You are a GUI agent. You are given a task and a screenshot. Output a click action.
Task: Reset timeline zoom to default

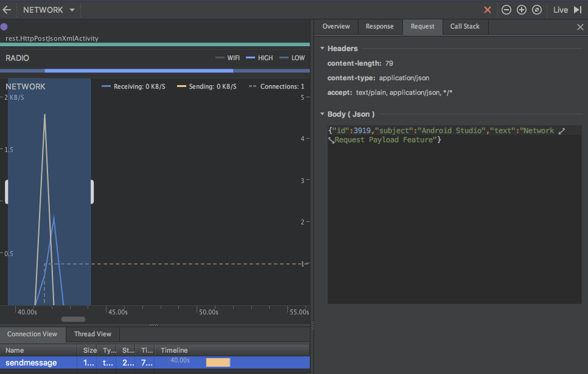[x=536, y=10]
